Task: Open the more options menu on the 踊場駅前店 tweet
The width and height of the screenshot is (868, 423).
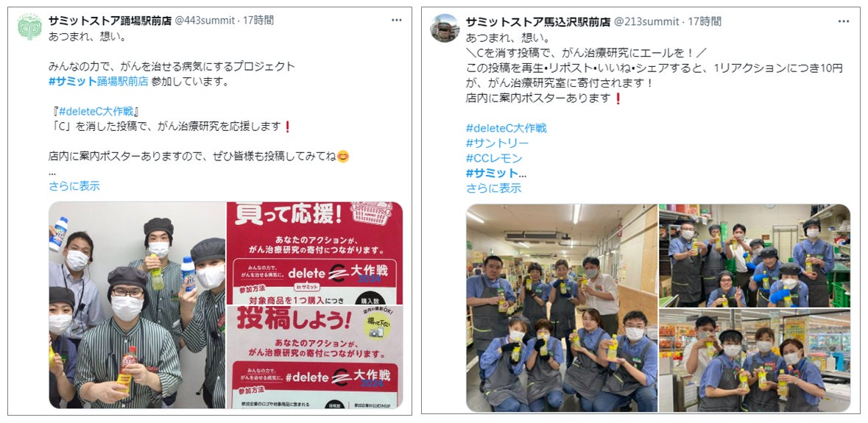Action: pos(396,21)
